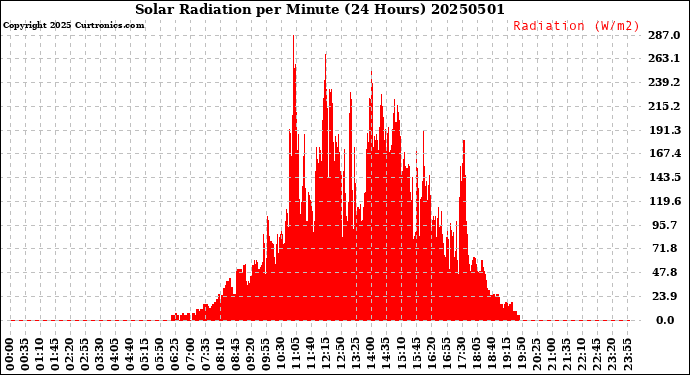
Task: Click the 05:15 time axis label
Action: [145, 355]
